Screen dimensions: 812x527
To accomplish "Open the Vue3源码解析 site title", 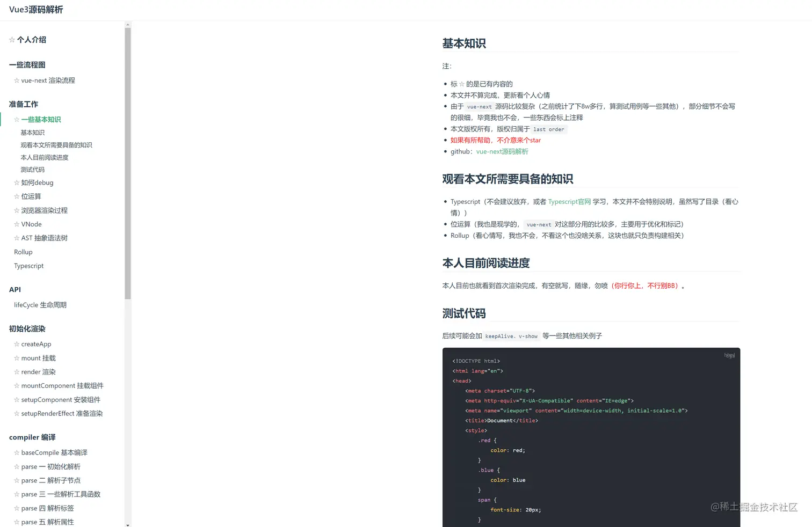I will [x=36, y=10].
